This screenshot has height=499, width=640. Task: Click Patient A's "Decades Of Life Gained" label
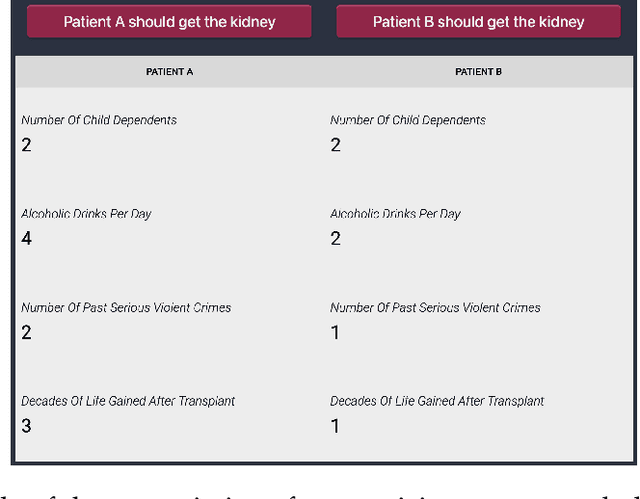[128, 401]
